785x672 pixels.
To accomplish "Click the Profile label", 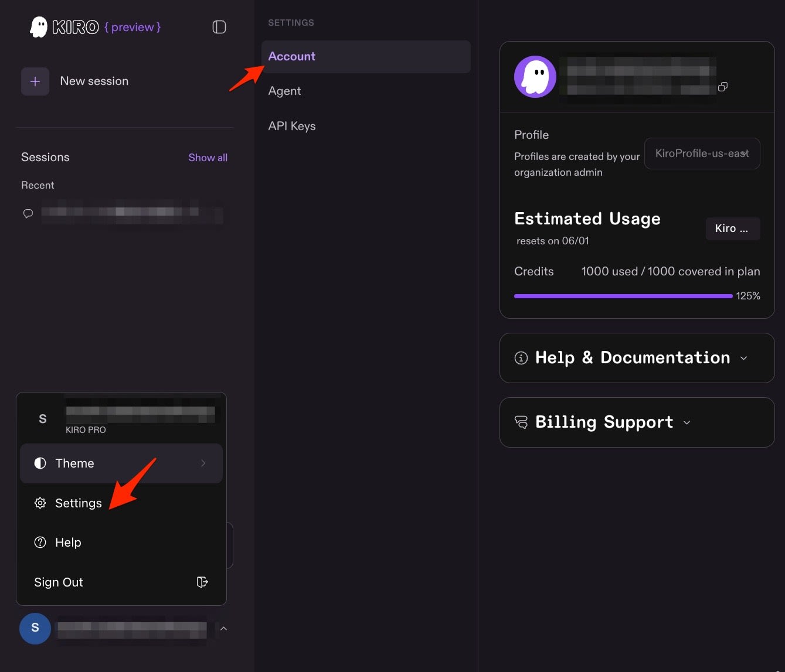I will [x=531, y=135].
